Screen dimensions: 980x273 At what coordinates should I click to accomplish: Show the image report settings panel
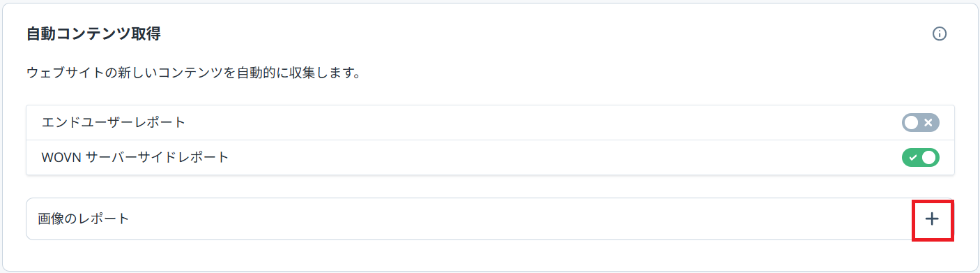[x=933, y=219]
